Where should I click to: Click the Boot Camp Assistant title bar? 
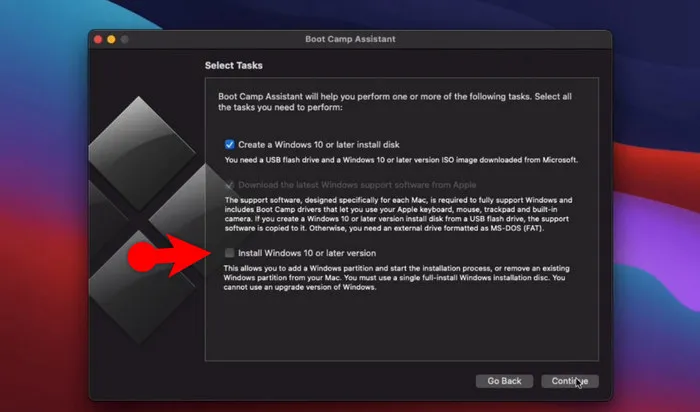click(x=350, y=39)
